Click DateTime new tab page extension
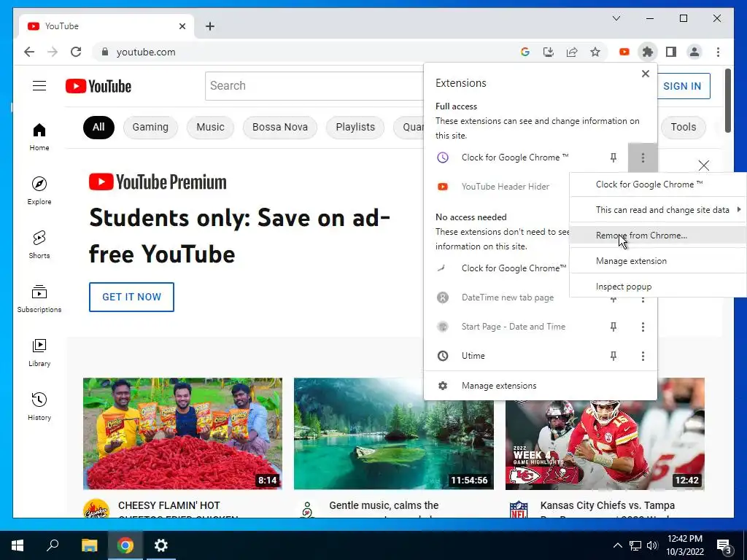747x560 pixels. click(x=508, y=297)
